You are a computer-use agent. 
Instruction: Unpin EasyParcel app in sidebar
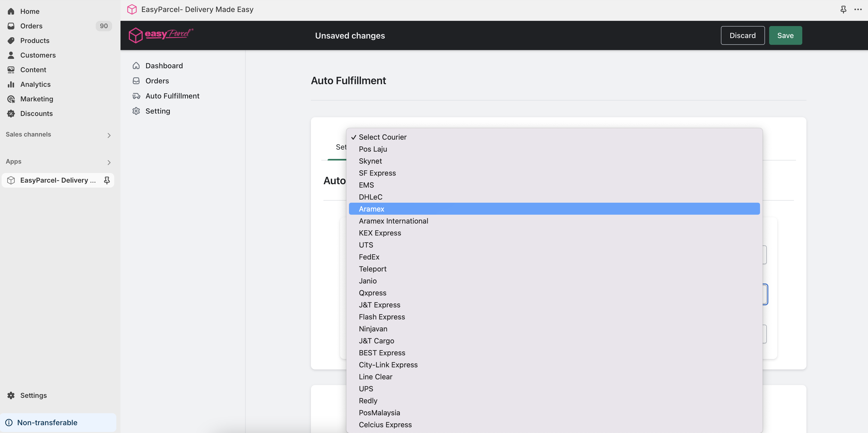tap(107, 180)
